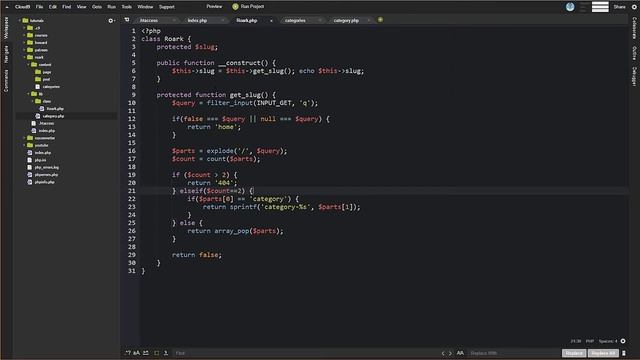Screen dimensions: 640x360
Task: Click the Roark.php file icon in tree
Action: click(x=42, y=109)
